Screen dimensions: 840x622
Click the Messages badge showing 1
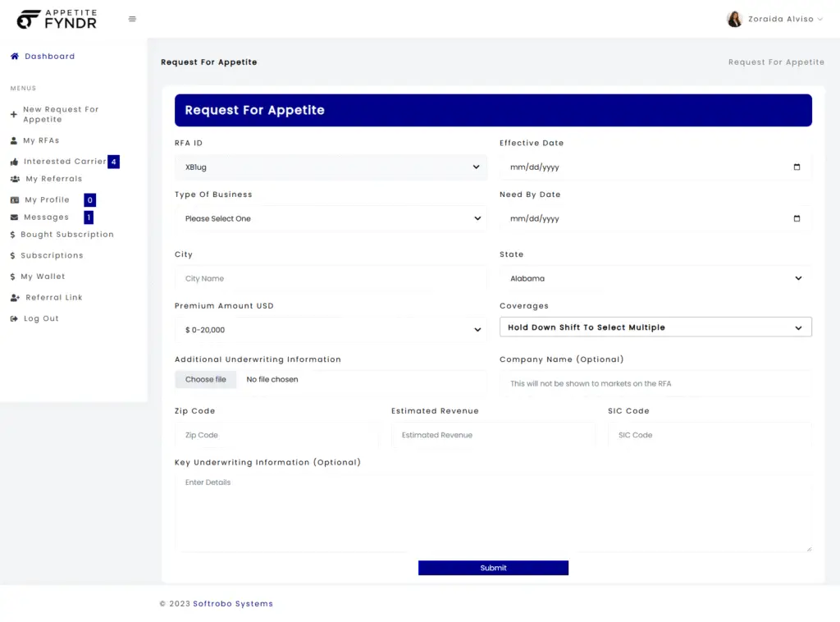tap(89, 217)
